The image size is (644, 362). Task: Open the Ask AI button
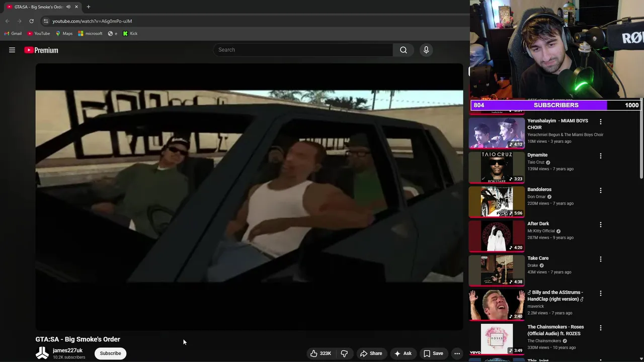(x=403, y=353)
